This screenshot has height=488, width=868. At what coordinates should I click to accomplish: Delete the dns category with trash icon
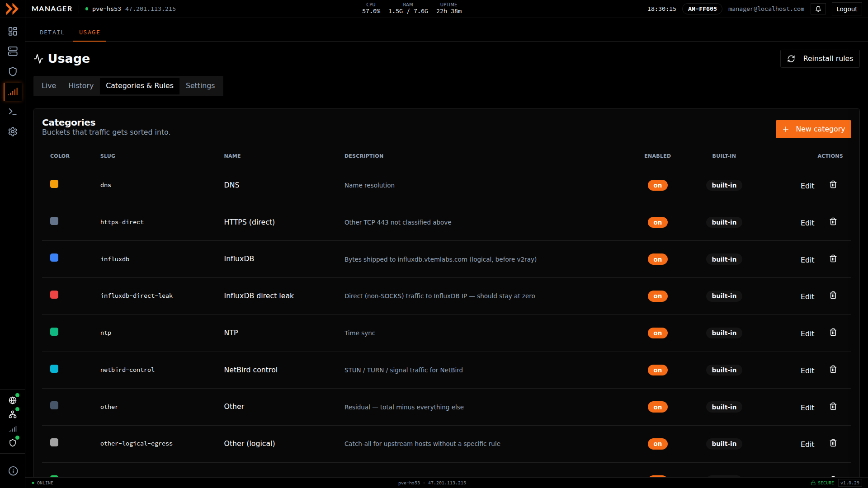click(833, 184)
